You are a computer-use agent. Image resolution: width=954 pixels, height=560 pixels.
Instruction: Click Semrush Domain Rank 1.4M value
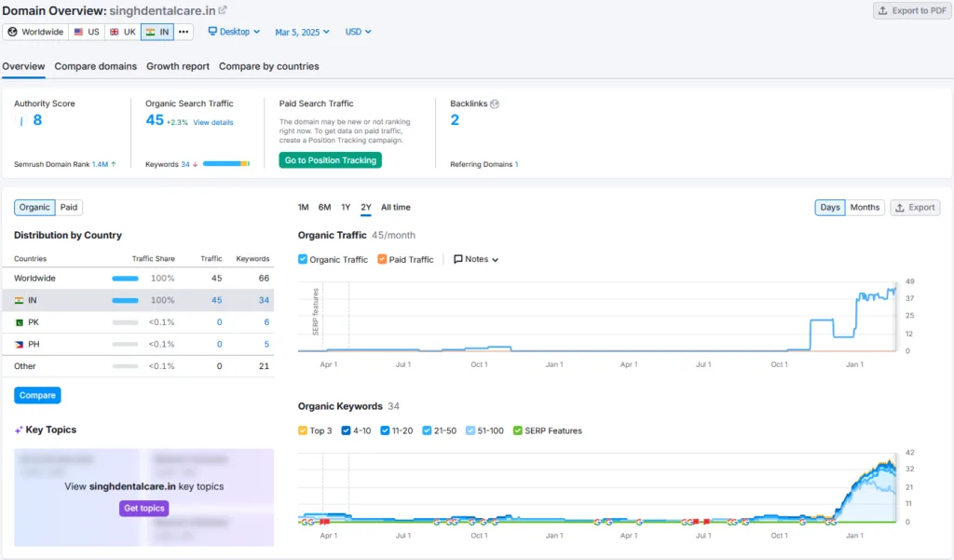(100, 164)
